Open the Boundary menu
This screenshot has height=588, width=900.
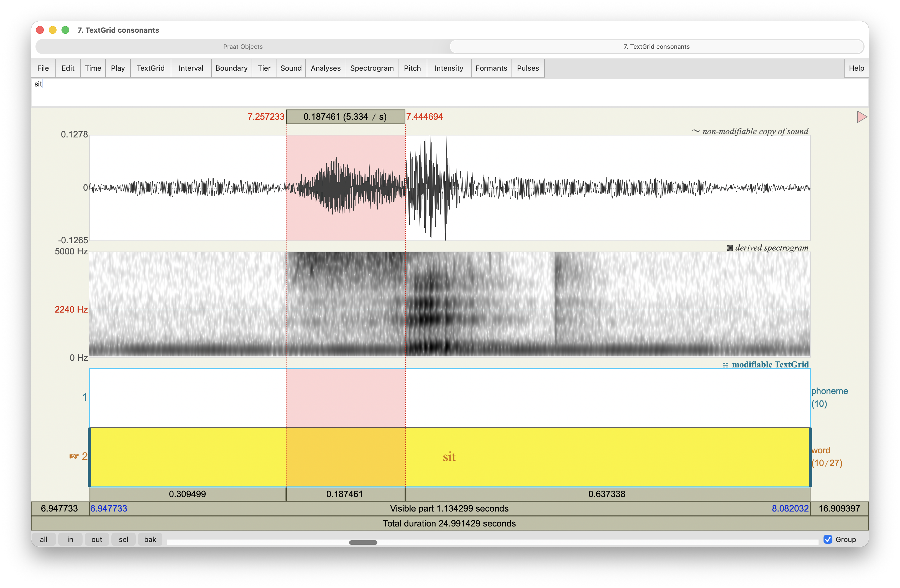pyautogui.click(x=231, y=68)
